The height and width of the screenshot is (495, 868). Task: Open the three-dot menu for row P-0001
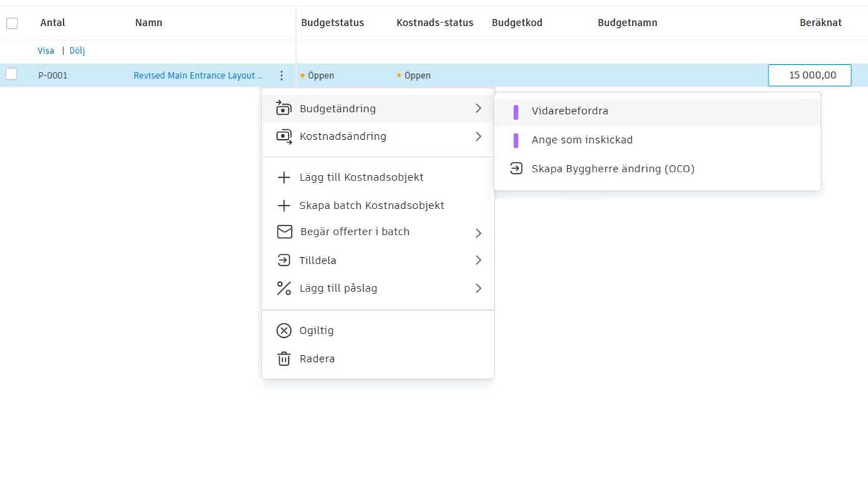point(281,76)
